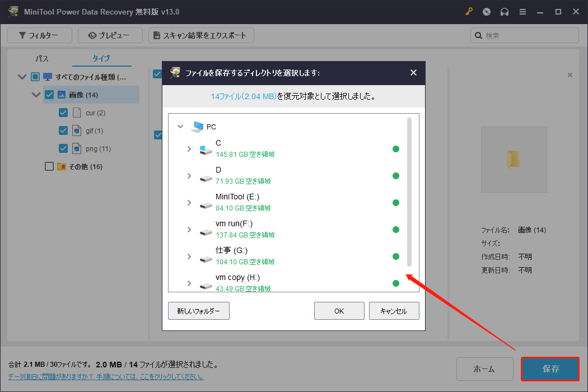Screen dimensions: 588x392
Task: Open the headset support icon
Action: 505,12
